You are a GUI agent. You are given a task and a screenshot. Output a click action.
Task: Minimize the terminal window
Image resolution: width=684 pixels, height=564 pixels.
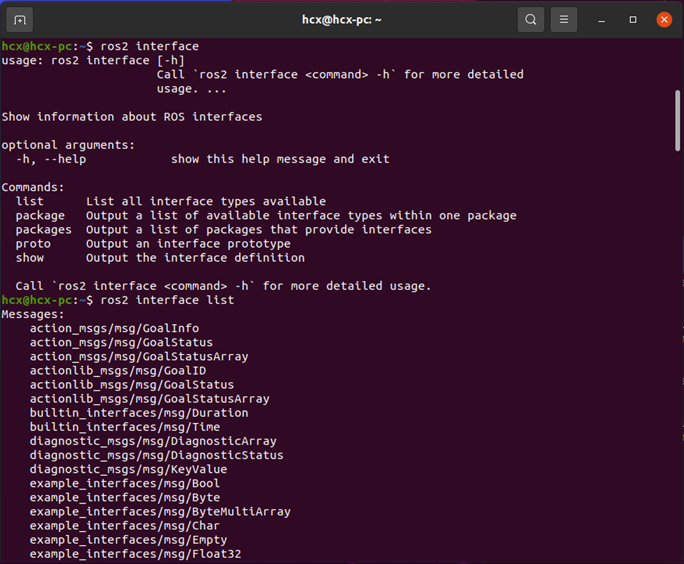coord(602,20)
